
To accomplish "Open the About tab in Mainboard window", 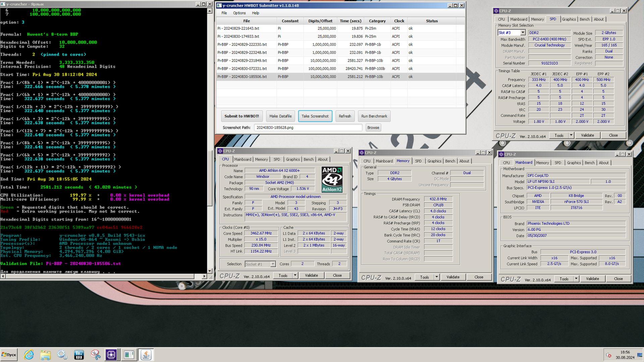I will (604, 163).
